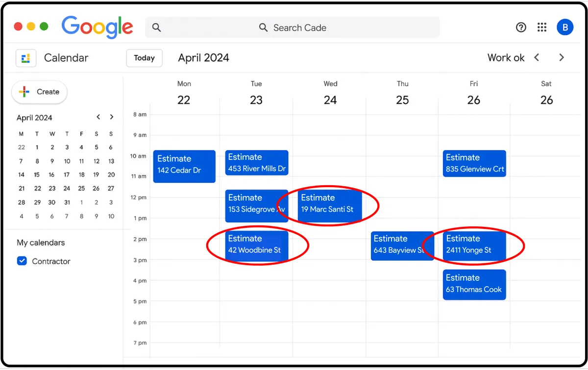
Task: Select Thu 25 day header
Action: (402, 94)
